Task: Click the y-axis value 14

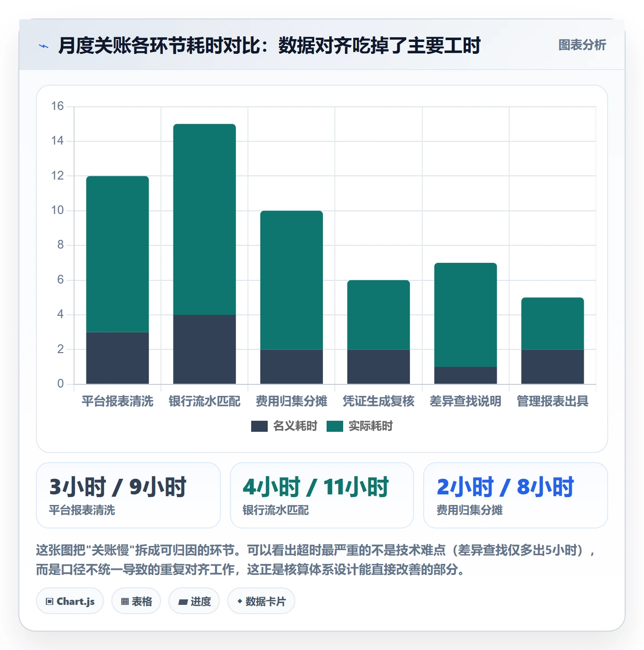Action: tap(57, 141)
